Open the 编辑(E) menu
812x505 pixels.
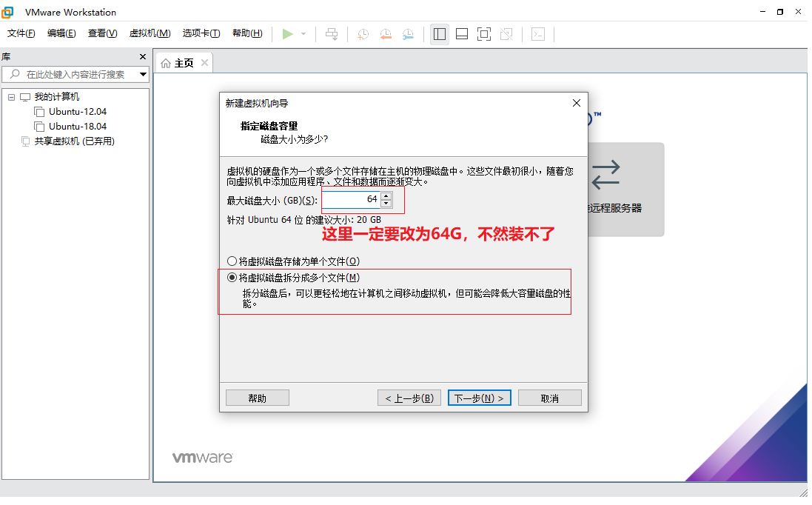pyautogui.click(x=61, y=33)
